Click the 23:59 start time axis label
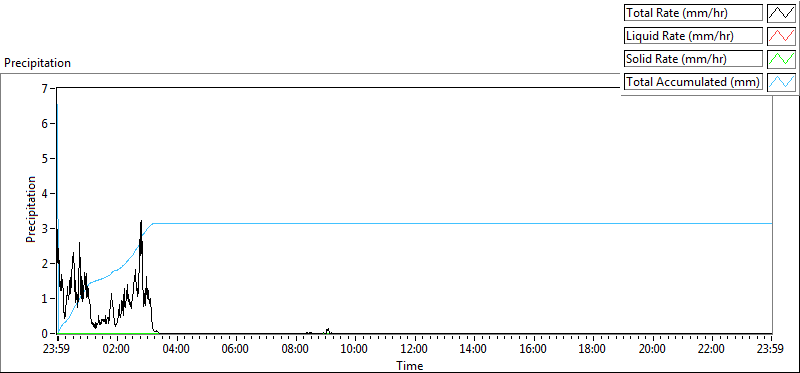Viewport: 800px width, 373px height. (x=57, y=350)
